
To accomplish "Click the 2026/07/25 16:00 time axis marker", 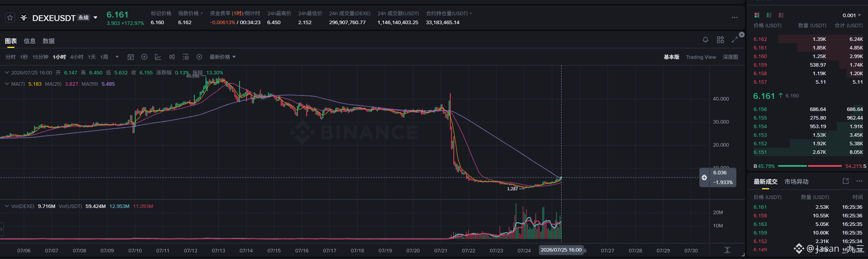I will coord(561,250).
